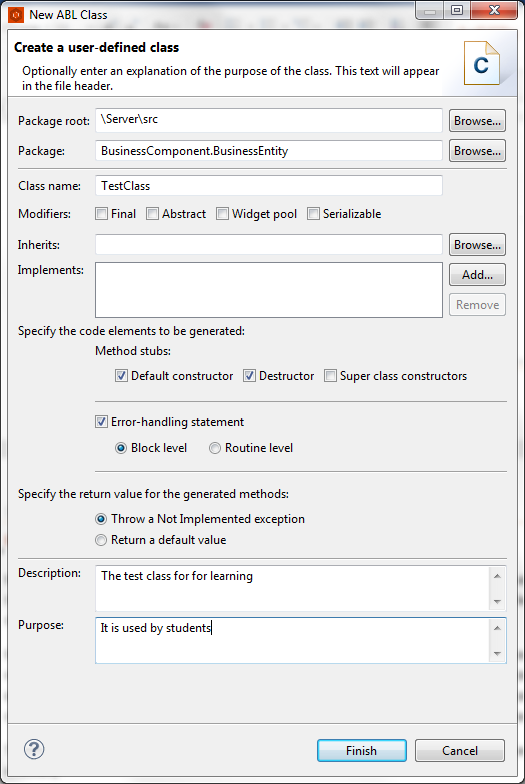Click the New ABL Class title bar icon
This screenshot has width=525, height=784.
tap(16, 14)
